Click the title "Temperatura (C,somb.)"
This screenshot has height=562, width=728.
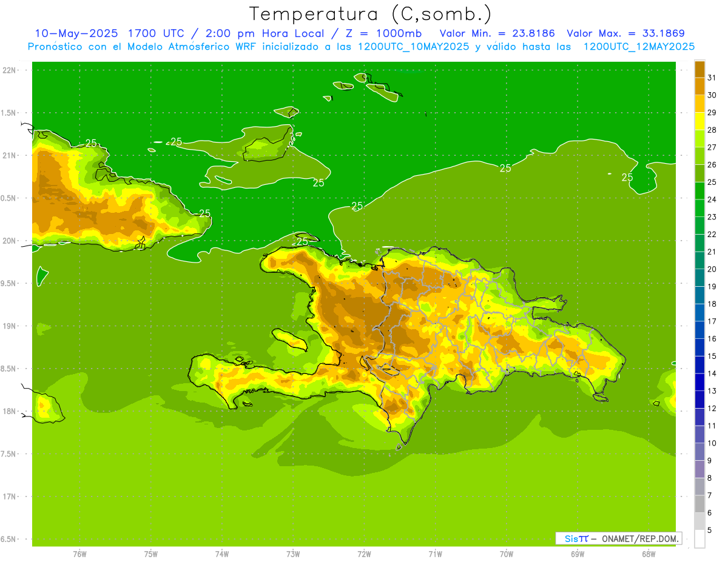pyautogui.click(x=371, y=13)
